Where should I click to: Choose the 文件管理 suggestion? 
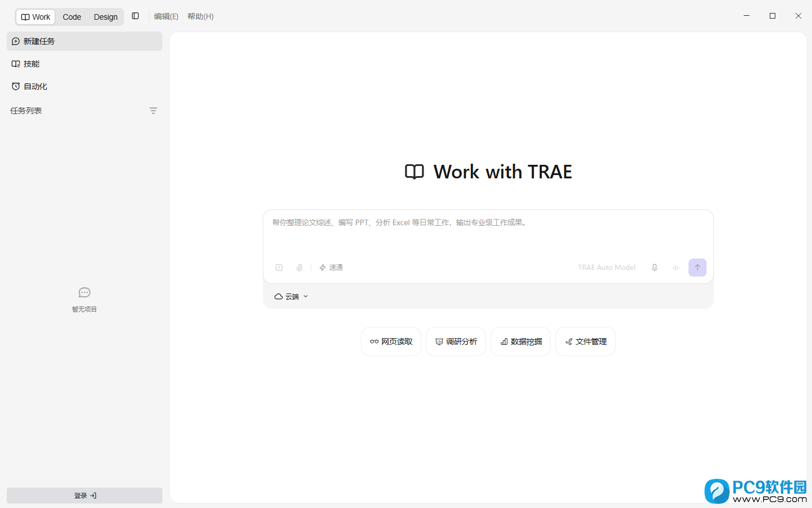tap(585, 341)
